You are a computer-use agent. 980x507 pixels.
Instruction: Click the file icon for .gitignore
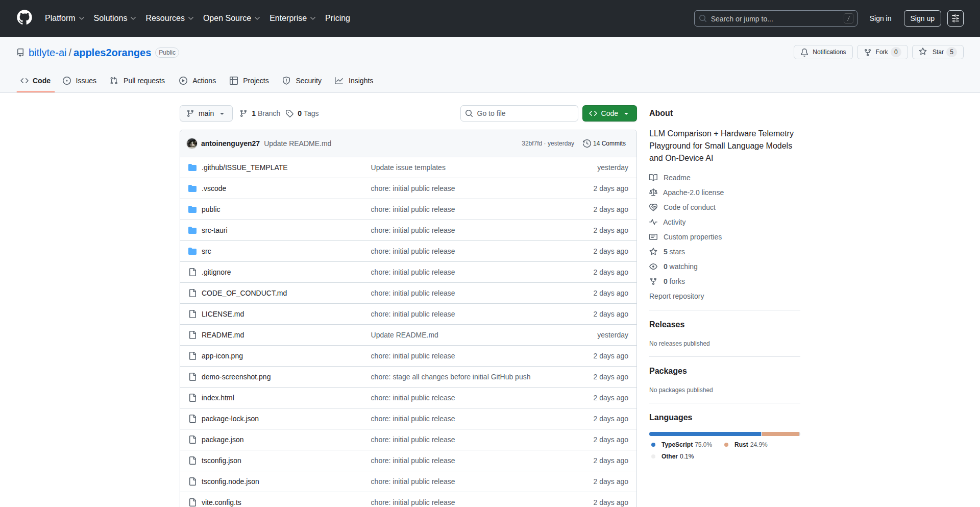point(192,272)
